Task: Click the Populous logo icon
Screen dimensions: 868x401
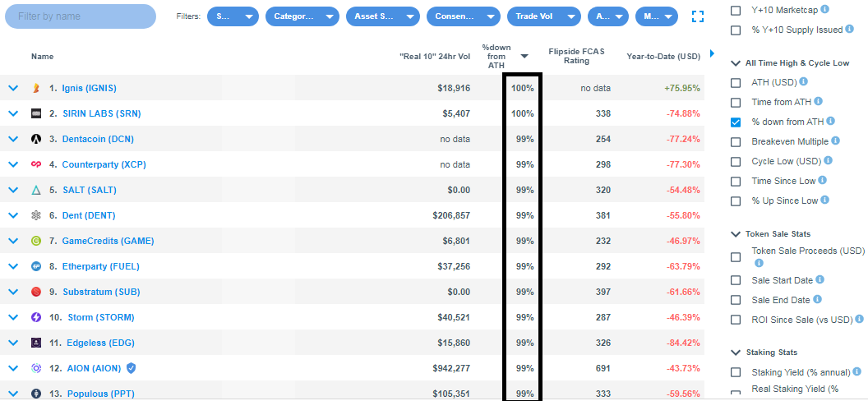Action: click(x=36, y=394)
